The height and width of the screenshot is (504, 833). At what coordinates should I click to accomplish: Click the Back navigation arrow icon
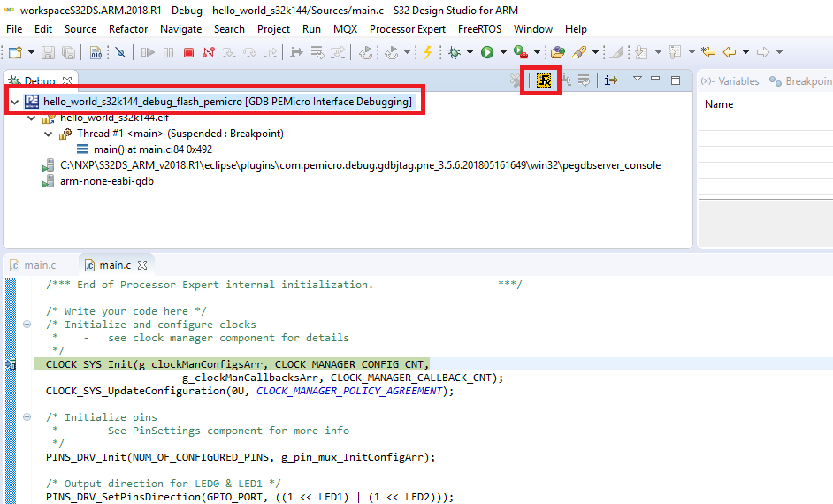(x=730, y=52)
